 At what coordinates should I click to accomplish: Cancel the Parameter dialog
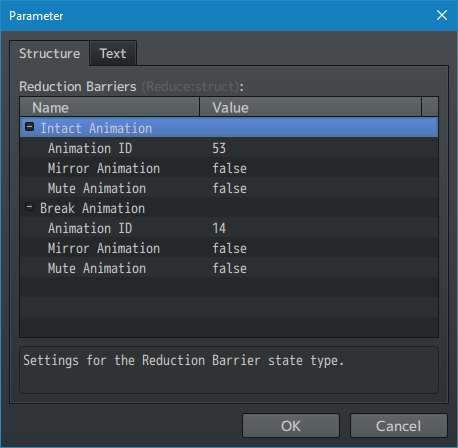tap(398, 426)
